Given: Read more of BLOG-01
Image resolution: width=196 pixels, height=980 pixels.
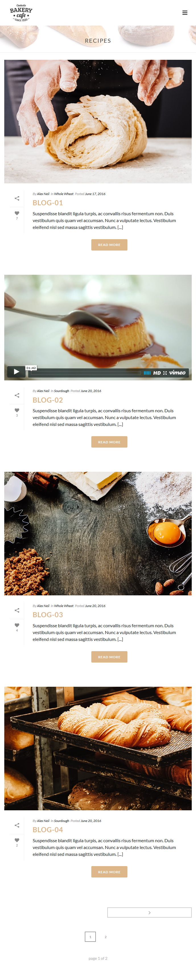Looking at the screenshot, I should [110, 245].
